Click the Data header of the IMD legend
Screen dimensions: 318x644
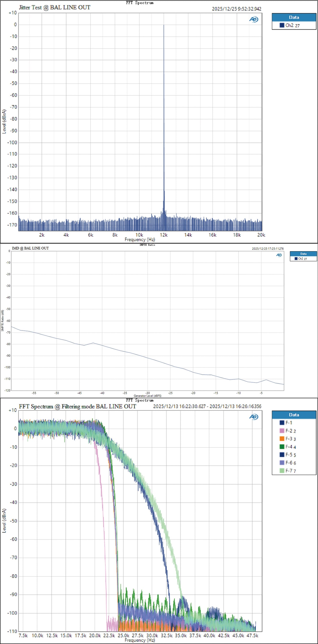click(303, 254)
